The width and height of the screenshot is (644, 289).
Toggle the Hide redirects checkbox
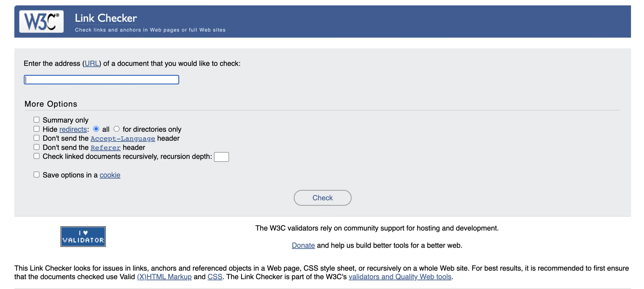(x=36, y=129)
